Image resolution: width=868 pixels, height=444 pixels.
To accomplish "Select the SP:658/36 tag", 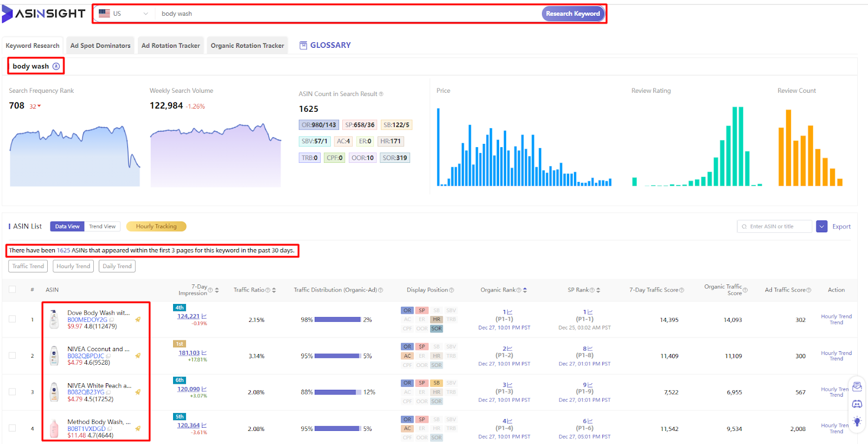I will coord(360,125).
